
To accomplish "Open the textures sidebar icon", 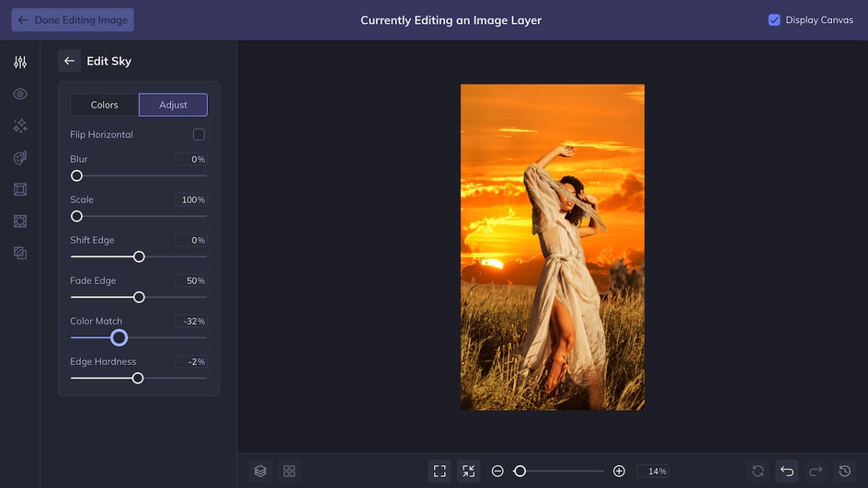I will coord(20,254).
